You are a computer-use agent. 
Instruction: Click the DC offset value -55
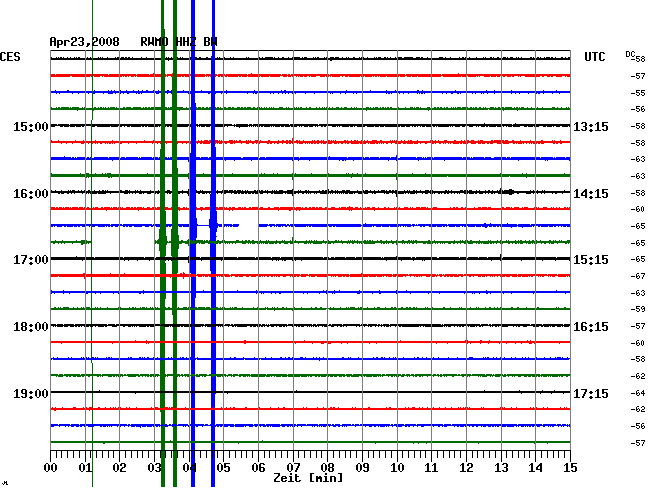(638, 93)
